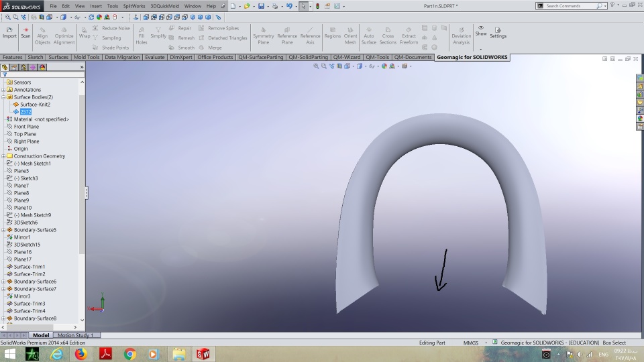
Task: Expand the Boundary-Surface8 feature
Action: point(4,318)
